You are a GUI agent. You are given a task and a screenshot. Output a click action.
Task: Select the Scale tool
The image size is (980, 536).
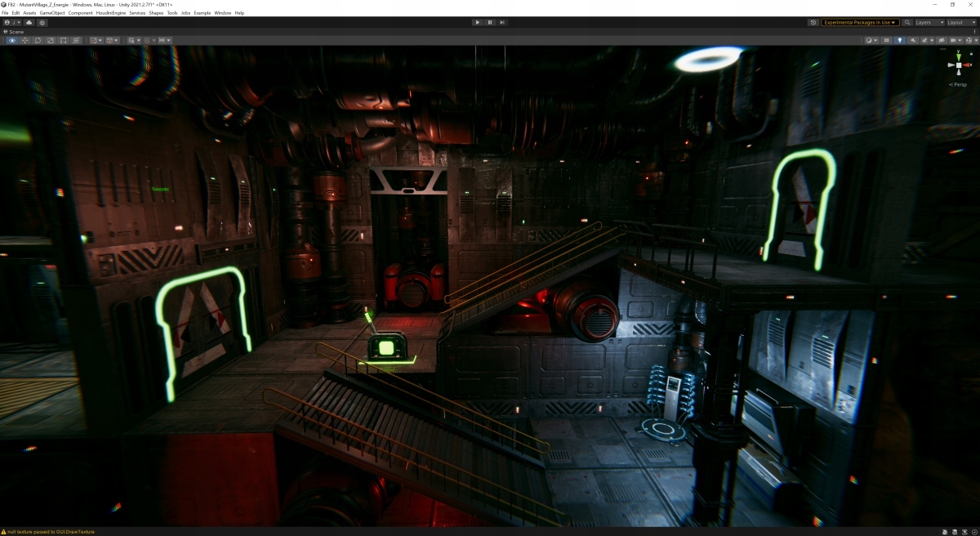tap(51, 40)
